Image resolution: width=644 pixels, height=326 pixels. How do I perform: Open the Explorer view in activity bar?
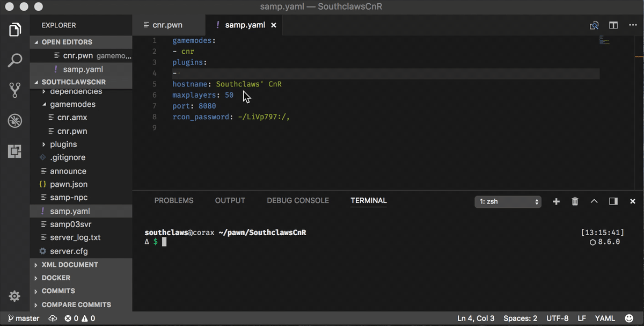coord(15,30)
